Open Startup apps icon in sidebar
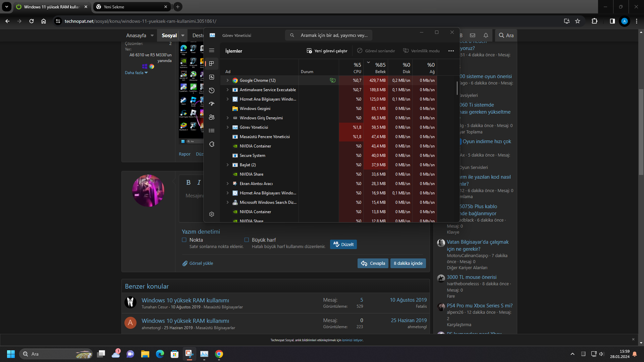The width and height of the screenshot is (644, 362). (x=212, y=104)
